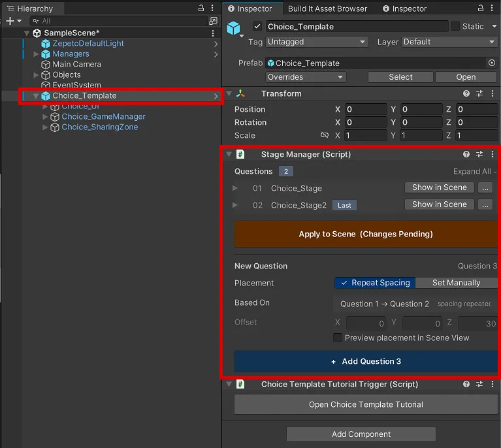This screenshot has height=448, width=501.
Task: Click the plus create-object button in Hierarchy
Action: click(10, 21)
